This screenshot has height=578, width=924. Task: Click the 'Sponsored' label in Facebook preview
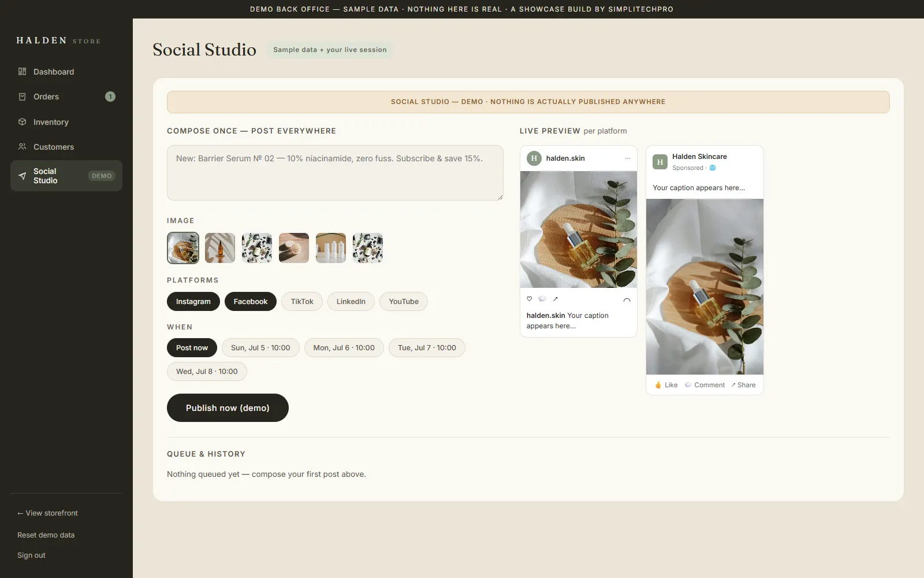point(688,168)
